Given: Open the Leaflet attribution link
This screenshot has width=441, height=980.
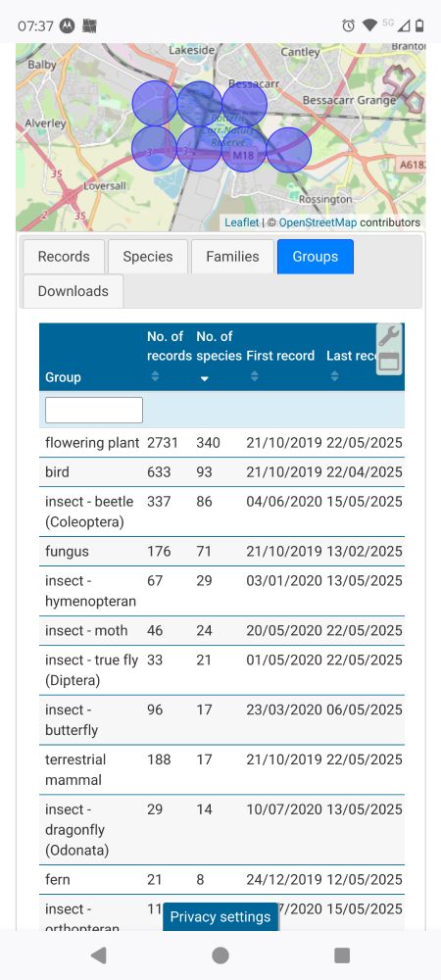Looking at the screenshot, I should click(x=242, y=222).
